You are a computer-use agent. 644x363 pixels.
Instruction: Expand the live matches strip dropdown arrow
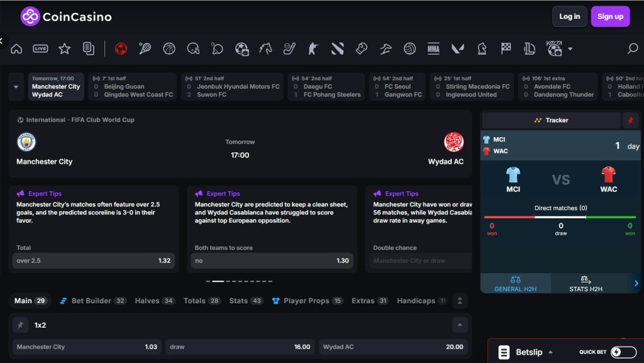(x=16, y=87)
